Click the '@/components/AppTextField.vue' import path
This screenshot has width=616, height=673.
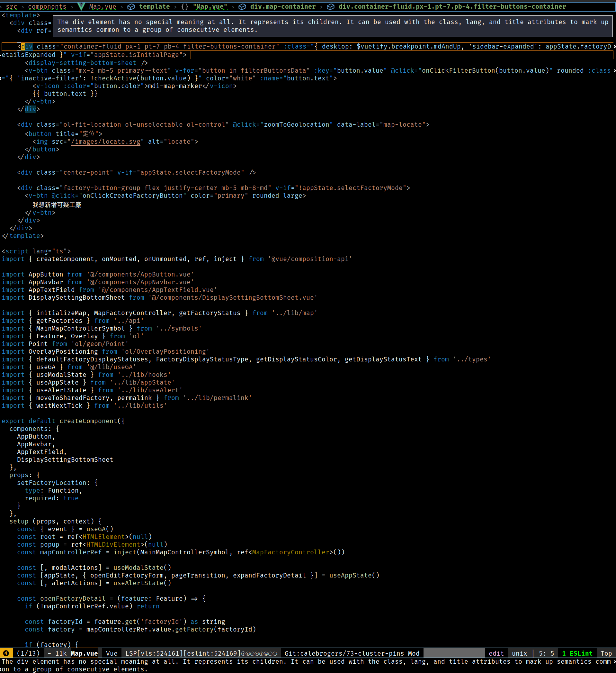[158, 290]
